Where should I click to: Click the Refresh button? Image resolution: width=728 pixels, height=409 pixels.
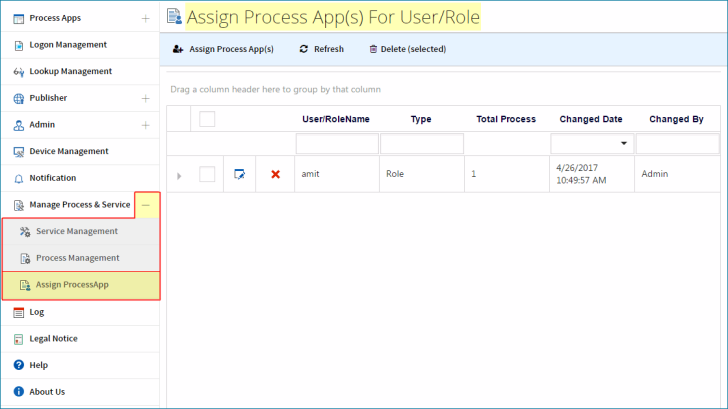(x=322, y=49)
